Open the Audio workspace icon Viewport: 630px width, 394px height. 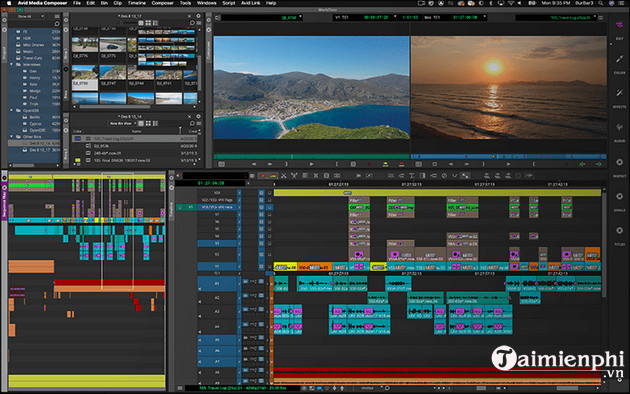coord(619,127)
